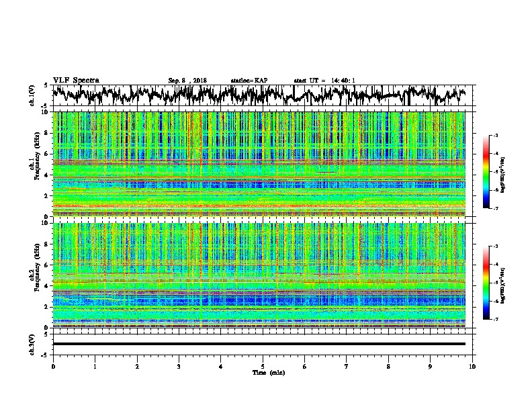Click the 8 kHz tick on the ch.1 frequency axis
532x411 pixels.
click(x=48, y=133)
